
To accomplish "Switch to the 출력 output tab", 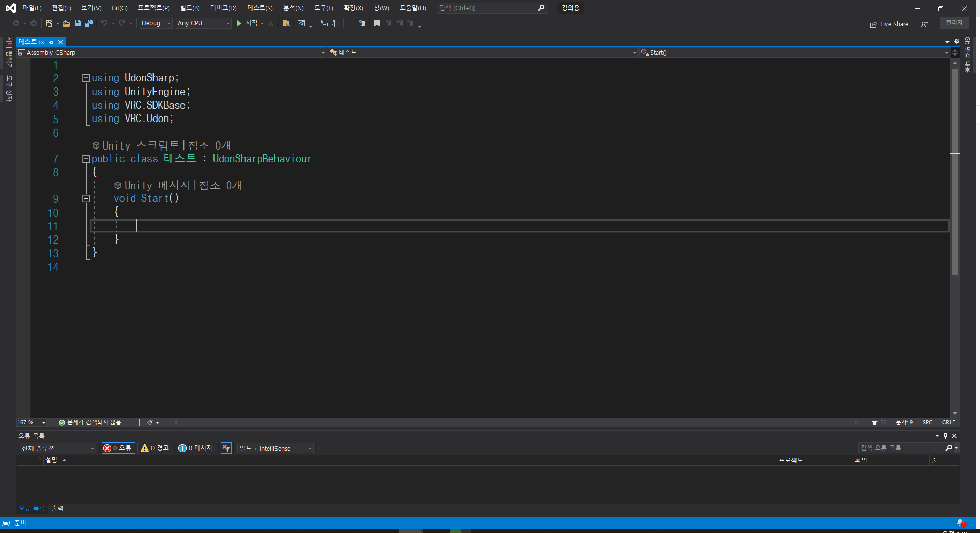I will tap(57, 508).
